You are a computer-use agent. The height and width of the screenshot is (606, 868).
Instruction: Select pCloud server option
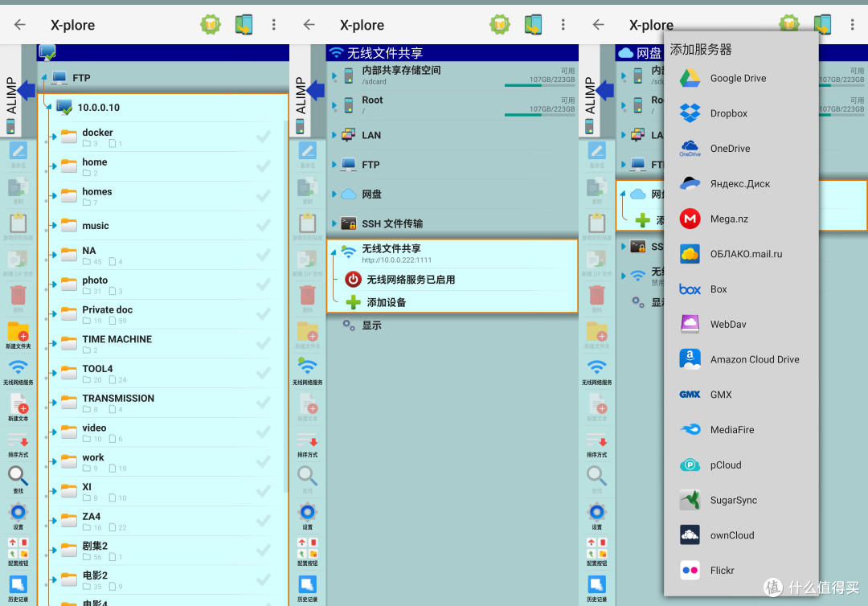click(741, 465)
